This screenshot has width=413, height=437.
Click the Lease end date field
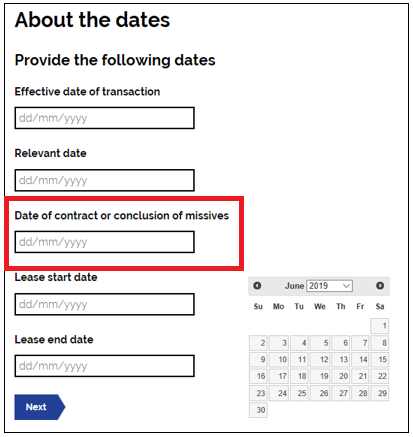104,366
